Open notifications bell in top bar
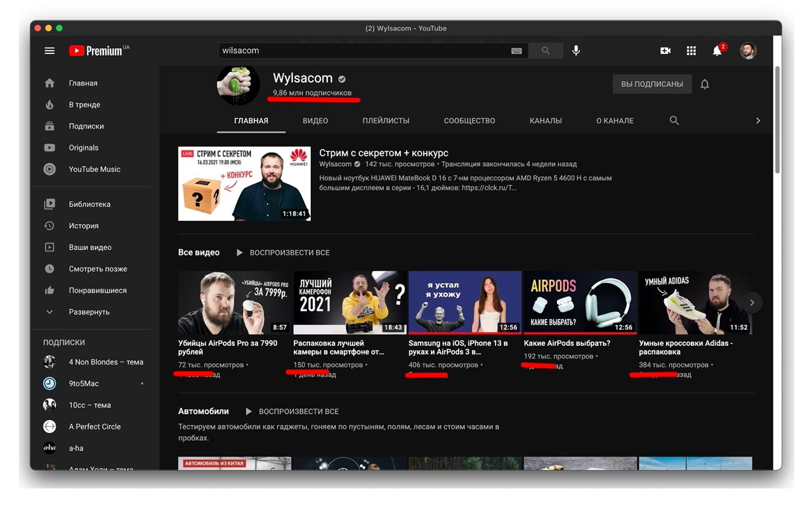The width and height of the screenshot is (812, 510). 718,50
